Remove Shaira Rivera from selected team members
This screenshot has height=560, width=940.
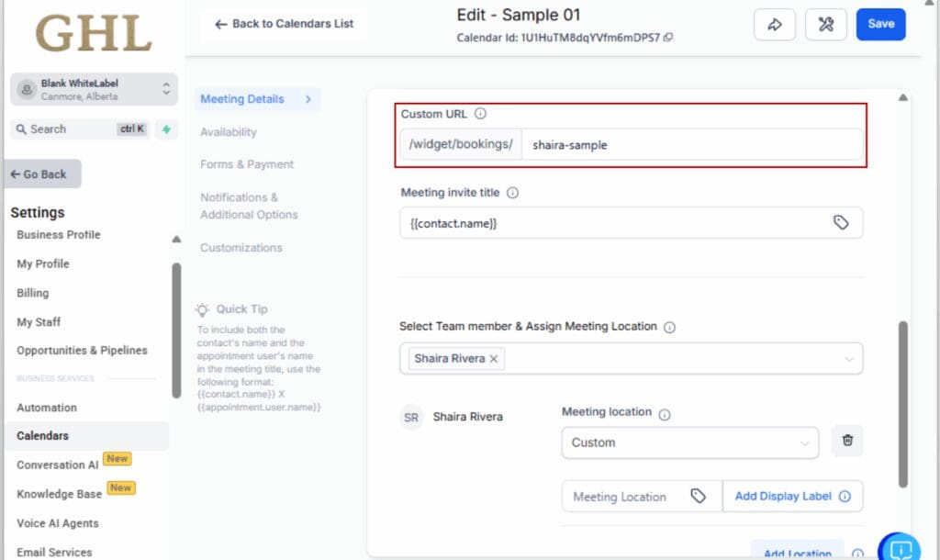tap(494, 359)
